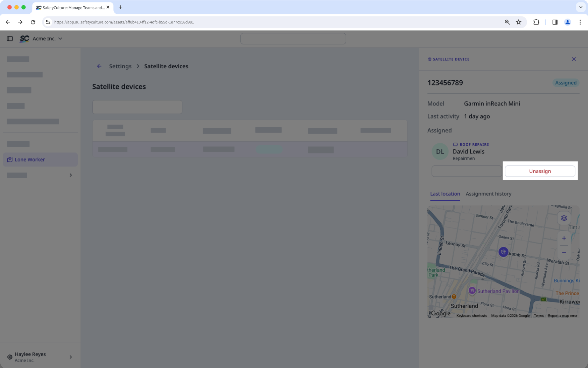Click the top search field
588x368 pixels.
click(293, 39)
